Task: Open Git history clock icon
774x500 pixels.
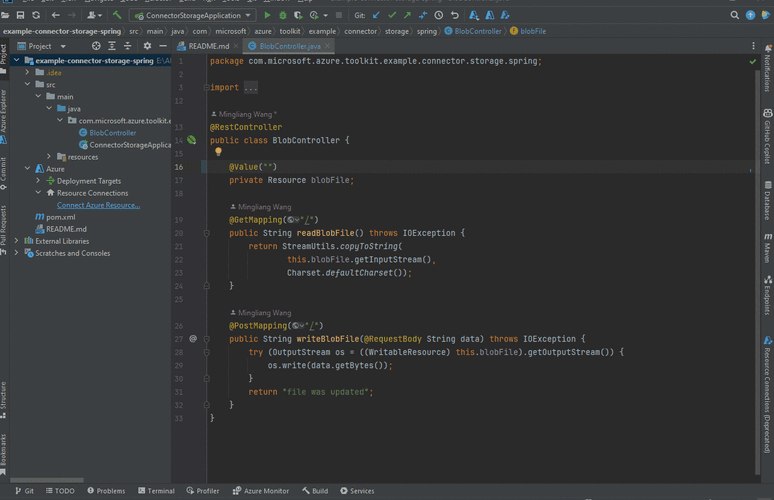Action: click(438, 15)
